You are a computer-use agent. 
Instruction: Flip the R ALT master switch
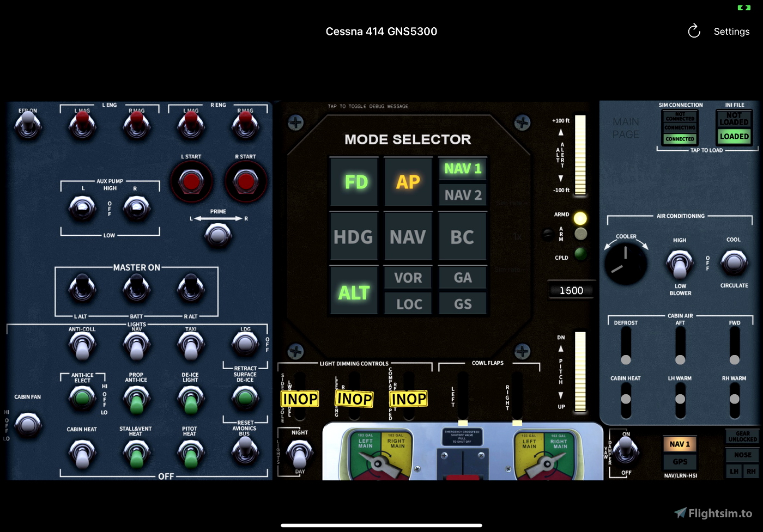tap(191, 288)
